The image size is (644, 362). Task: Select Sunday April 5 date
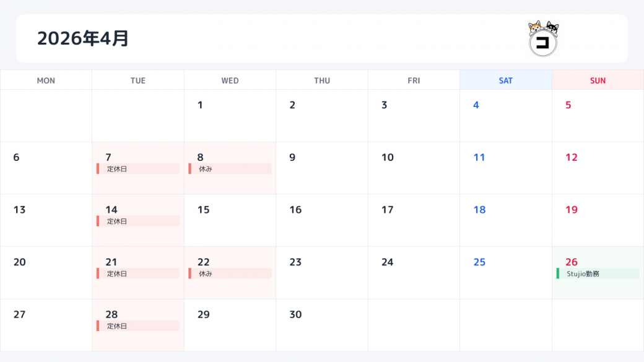[x=598, y=116]
